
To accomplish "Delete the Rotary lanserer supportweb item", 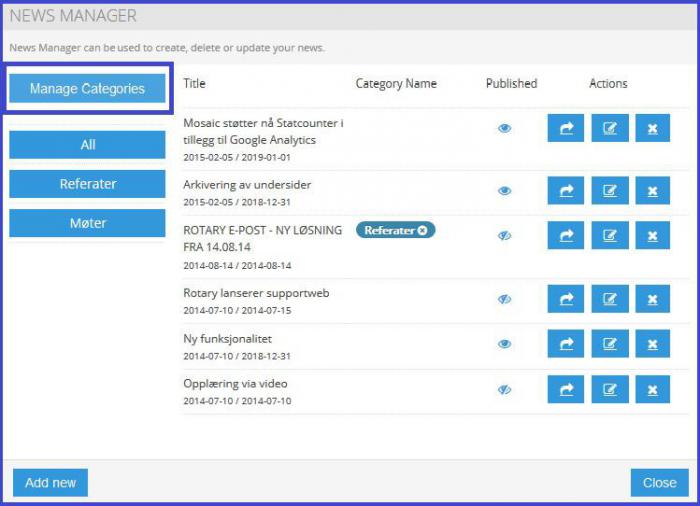I will pyautogui.click(x=652, y=299).
